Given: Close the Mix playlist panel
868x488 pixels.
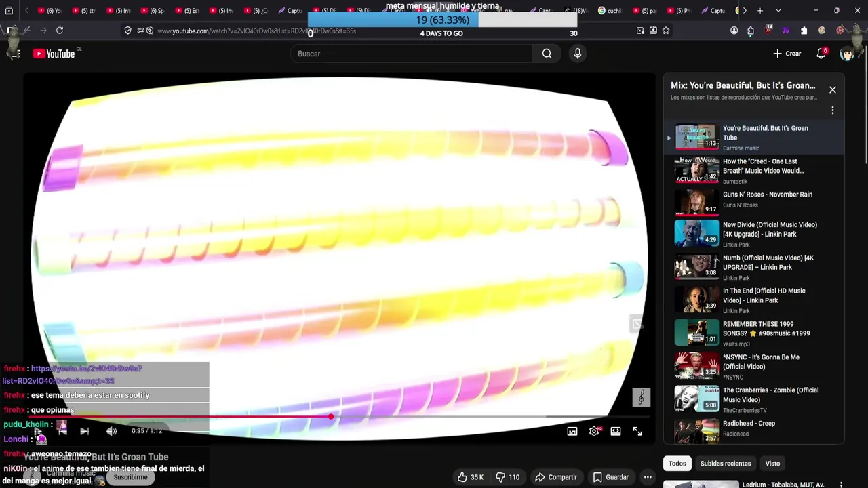Looking at the screenshot, I should point(833,90).
